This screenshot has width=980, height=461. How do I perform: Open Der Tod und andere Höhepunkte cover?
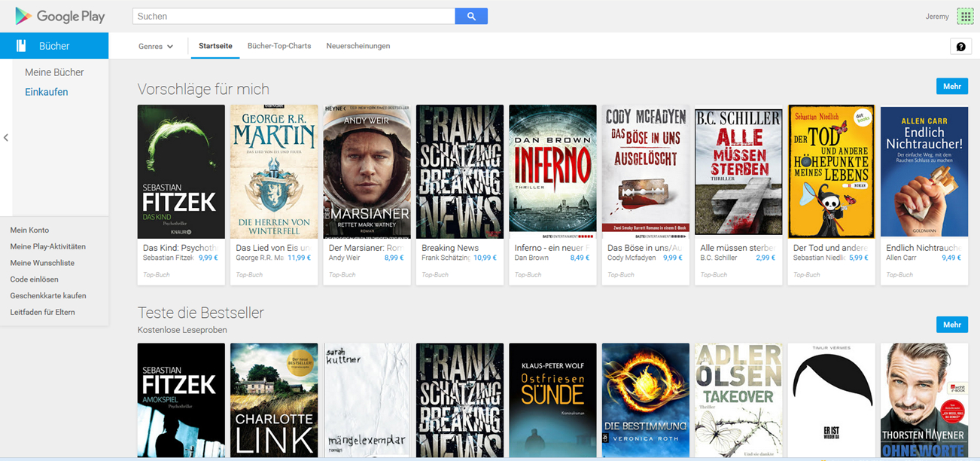[832, 172]
